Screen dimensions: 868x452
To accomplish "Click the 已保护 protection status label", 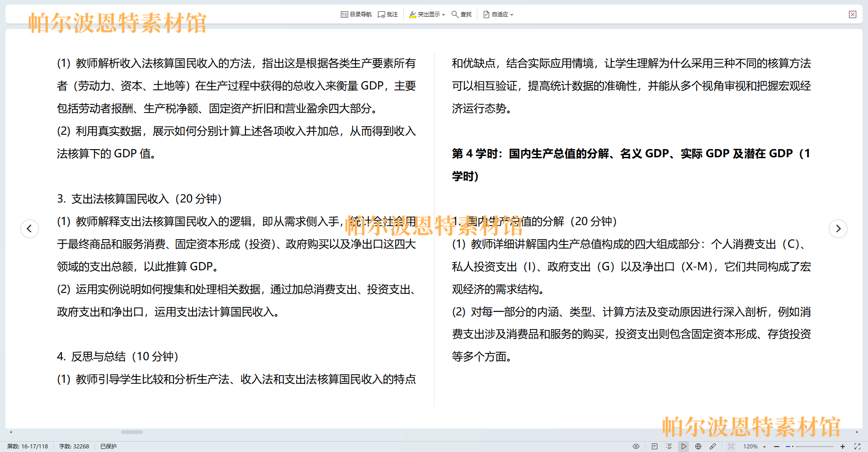I will click(x=108, y=447).
